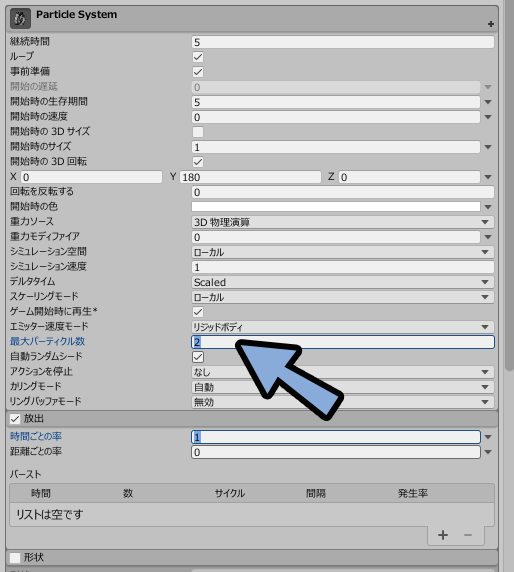Viewport: 514px width, 572px height.
Task: Disable the 事前準備 checkbox
Action: (x=198, y=72)
